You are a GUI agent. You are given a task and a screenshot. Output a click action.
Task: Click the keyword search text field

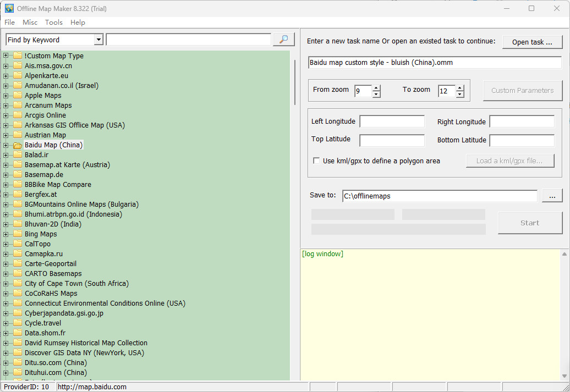coord(188,40)
